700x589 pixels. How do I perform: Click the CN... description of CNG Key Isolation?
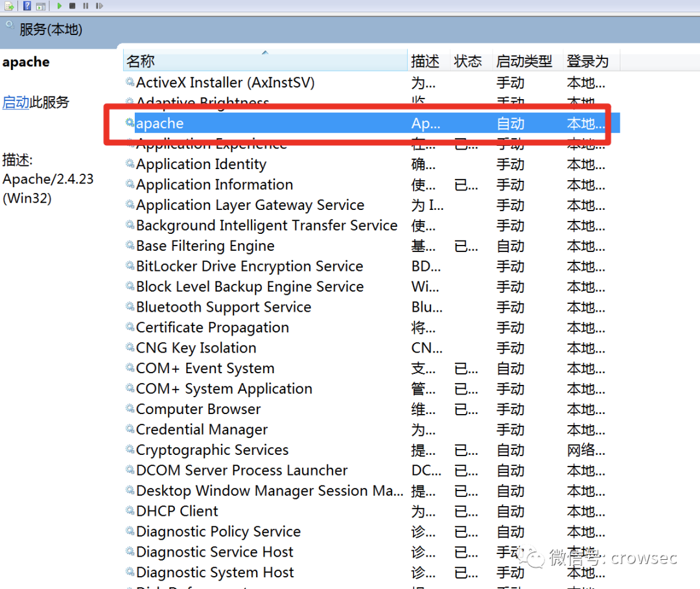426,348
